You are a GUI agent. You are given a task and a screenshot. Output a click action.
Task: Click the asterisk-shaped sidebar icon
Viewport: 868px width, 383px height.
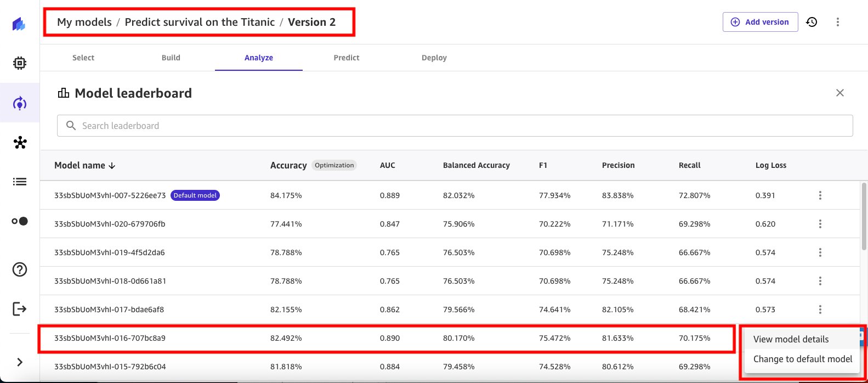20,143
